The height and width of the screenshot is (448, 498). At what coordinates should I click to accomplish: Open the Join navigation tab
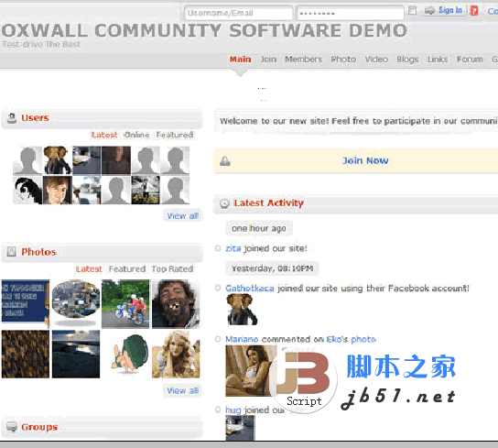[268, 60]
